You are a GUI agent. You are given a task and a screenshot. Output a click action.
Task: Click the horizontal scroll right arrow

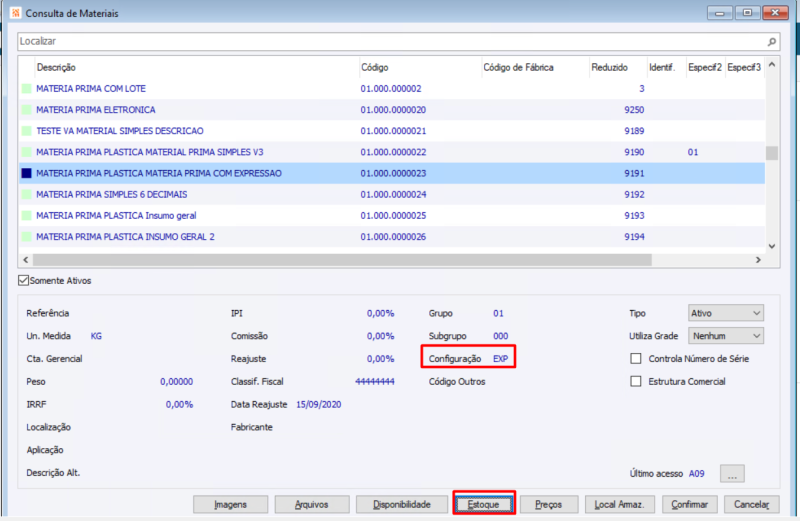[758, 260]
